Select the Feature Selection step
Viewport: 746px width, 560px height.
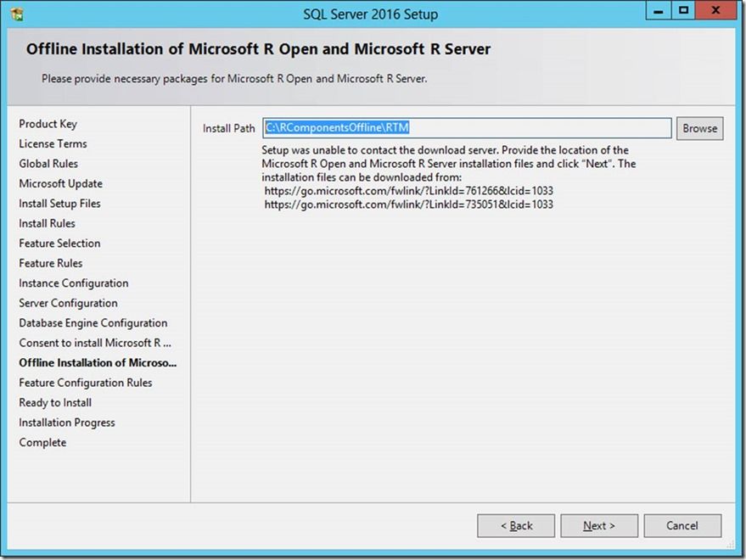click(60, 244)
